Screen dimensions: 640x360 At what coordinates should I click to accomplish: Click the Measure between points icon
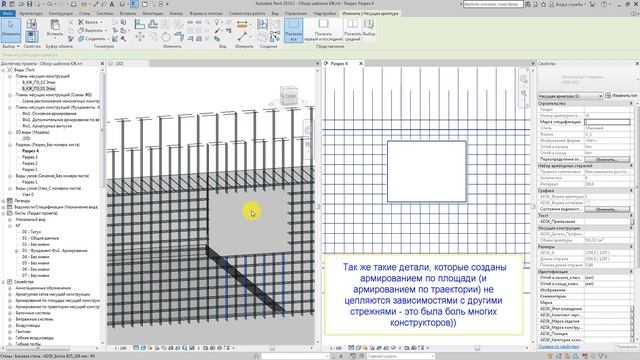(x=242, y=36)
